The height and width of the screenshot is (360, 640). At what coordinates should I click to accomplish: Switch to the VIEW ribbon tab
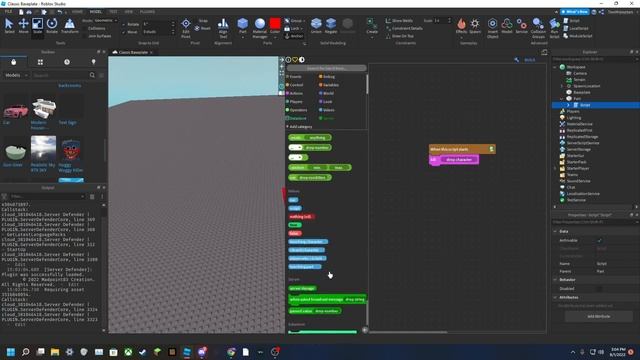point(128,12)
